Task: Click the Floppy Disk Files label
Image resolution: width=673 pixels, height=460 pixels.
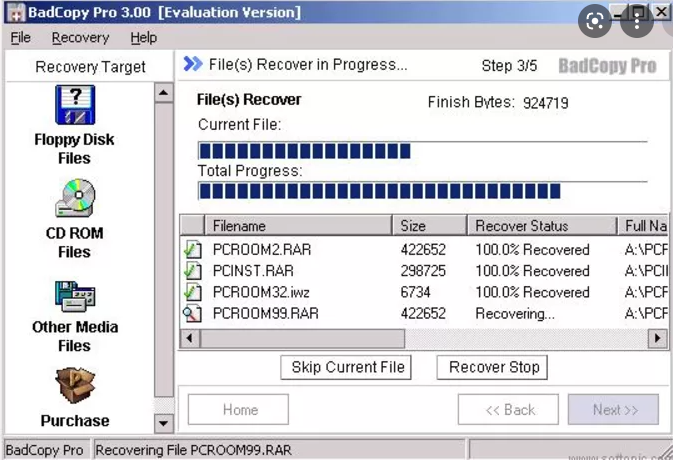Action: point(74,149)
